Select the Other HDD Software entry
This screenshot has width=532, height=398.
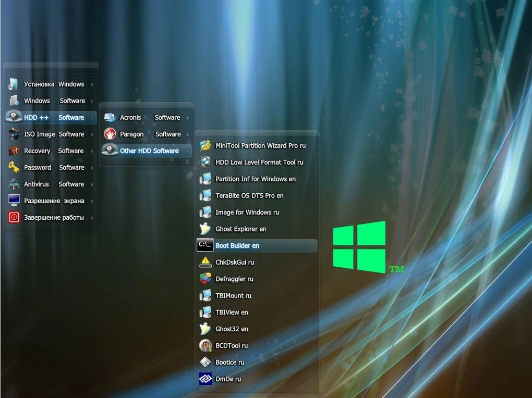coord(147,151)
